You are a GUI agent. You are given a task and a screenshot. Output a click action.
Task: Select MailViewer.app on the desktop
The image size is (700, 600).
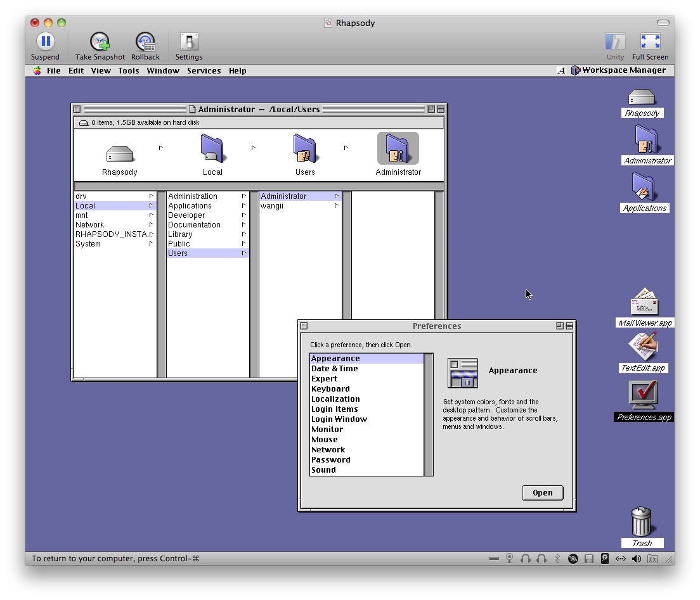click(644, 302)
